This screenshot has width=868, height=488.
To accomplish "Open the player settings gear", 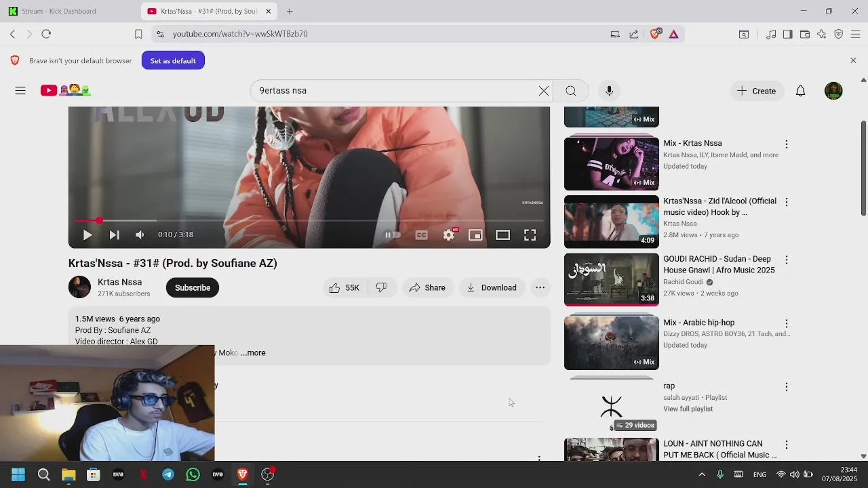I will pyautogui.click(x=449, y=235).
